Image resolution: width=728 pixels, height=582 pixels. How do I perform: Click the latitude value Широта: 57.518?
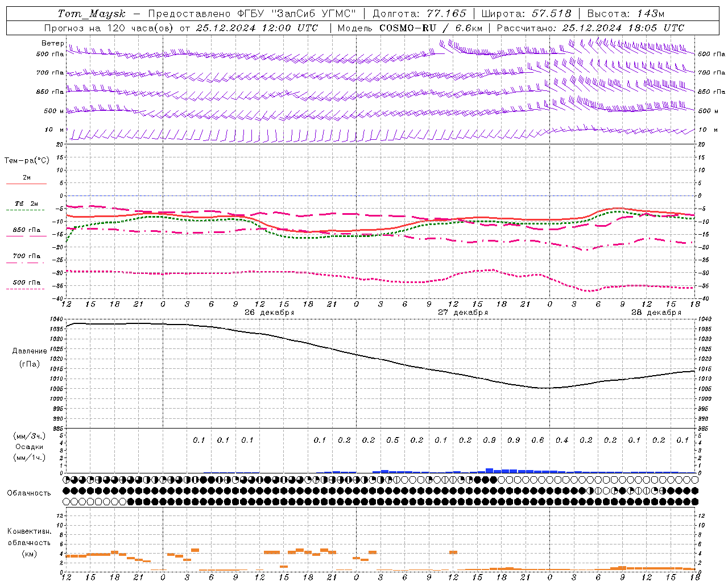[526, 14]
